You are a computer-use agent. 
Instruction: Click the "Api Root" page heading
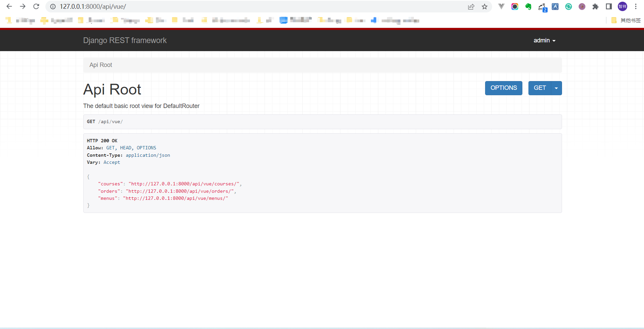coord(112,89)
